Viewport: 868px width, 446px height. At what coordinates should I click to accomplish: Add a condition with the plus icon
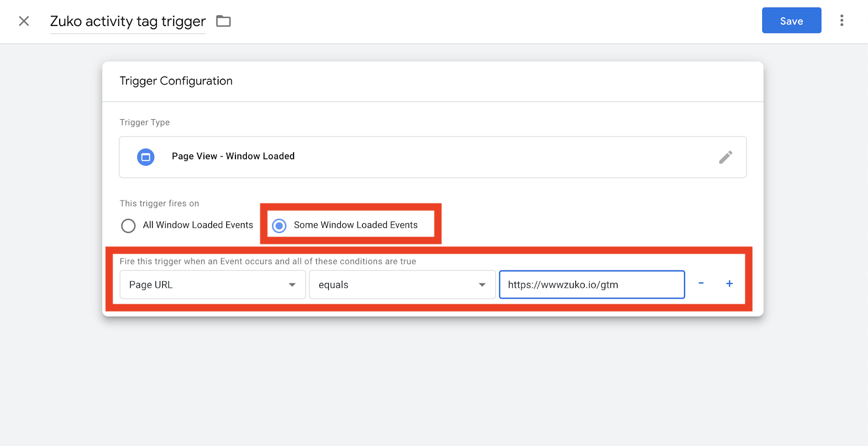pos(730,283)
